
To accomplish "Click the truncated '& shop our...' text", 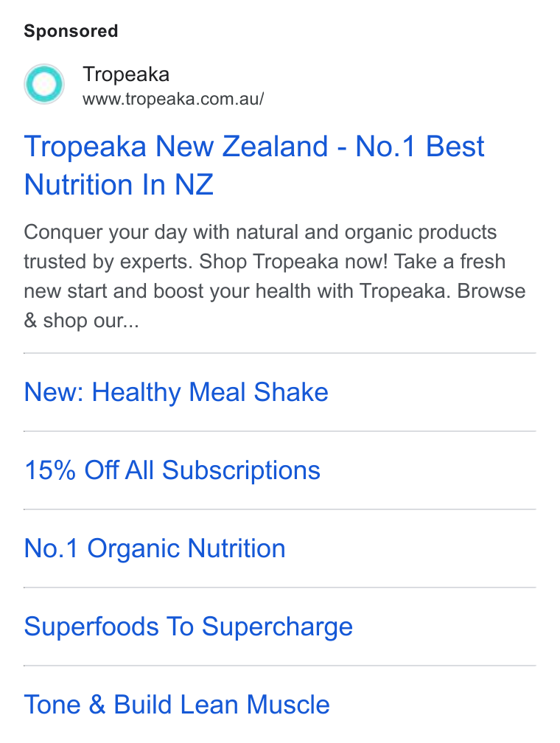I will pyautogui.click(x=82, y=321).
